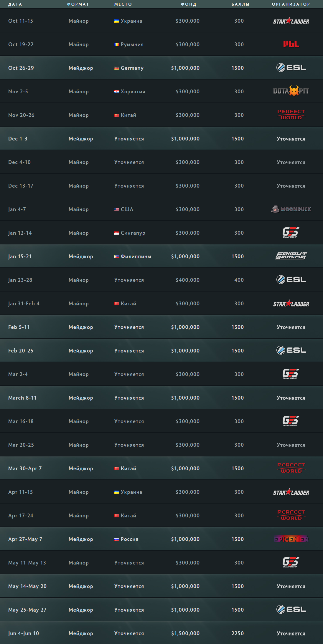The image size is (323, 644).
Task: Click the 2250 points value
Action: [238, 633]
